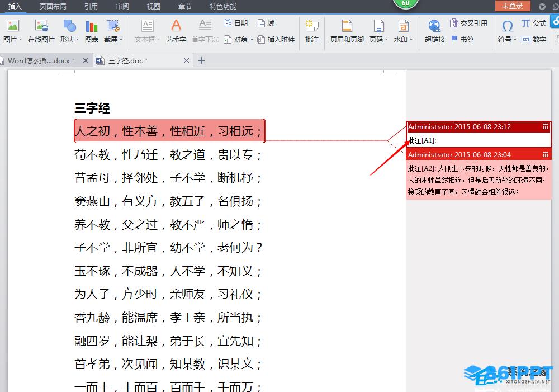Insert a 超链接 hyperlink
Screen dimensions: 559x392
(434, 31)
